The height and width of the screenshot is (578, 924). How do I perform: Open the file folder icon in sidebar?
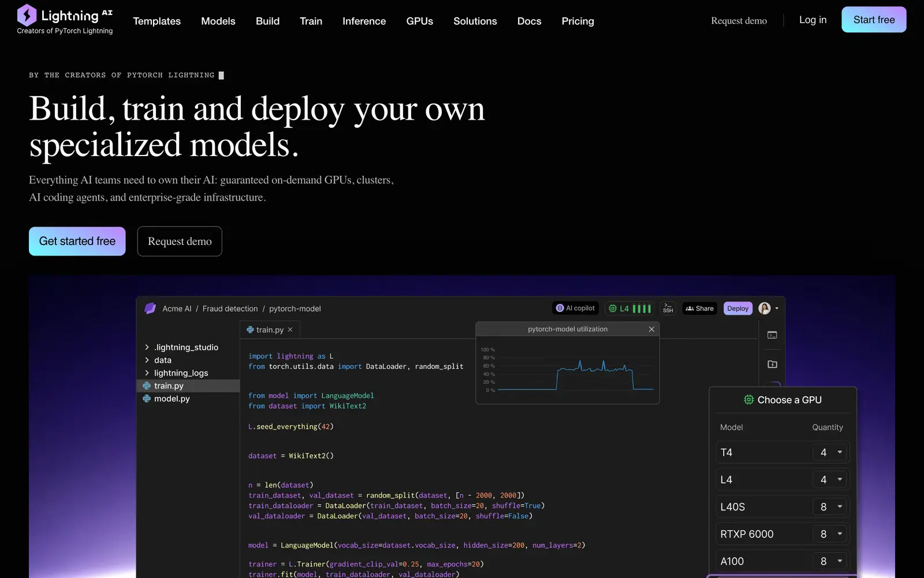(x=772, y=364)
